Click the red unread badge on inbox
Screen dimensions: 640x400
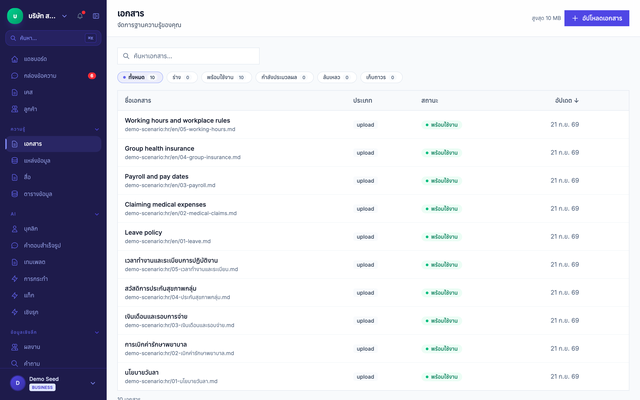pos(92,76)
